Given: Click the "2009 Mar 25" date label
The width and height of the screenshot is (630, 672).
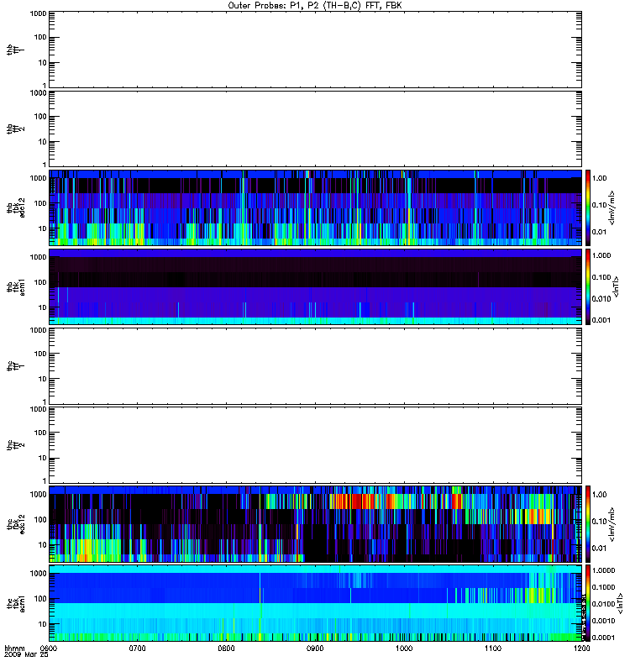Looking at the screenshot, I should point(26,655).
